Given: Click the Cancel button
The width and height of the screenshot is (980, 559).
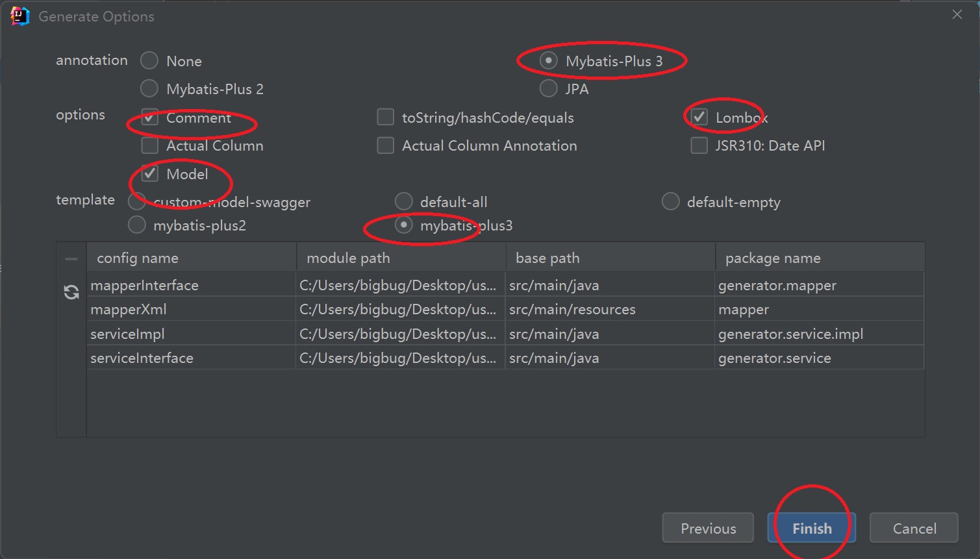Looking at the screenshot, I should pyautogui.click(x=914, y=528).
